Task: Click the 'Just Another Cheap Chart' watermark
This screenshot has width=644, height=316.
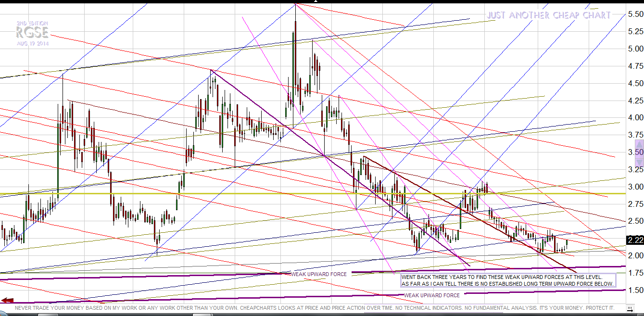Action: (x=548, y=15)
